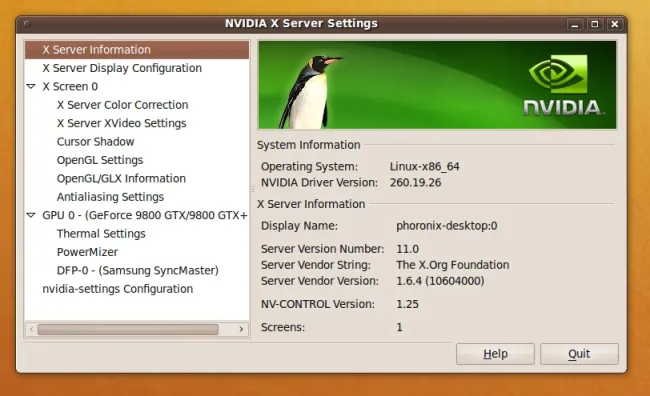This screenshot has height=396, width=650.
Task: Click the window menu button in titlebar
Action: pos(27,24)
